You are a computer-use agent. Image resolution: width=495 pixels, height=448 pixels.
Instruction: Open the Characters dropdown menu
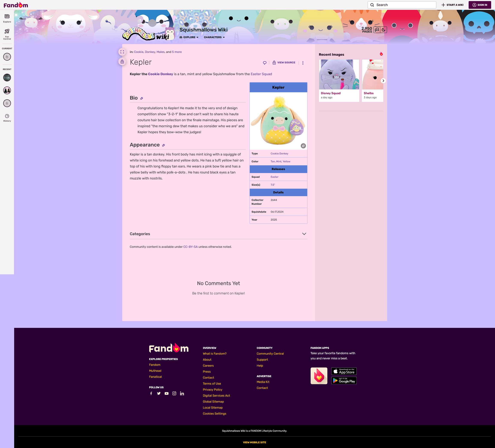click(214, 37)
